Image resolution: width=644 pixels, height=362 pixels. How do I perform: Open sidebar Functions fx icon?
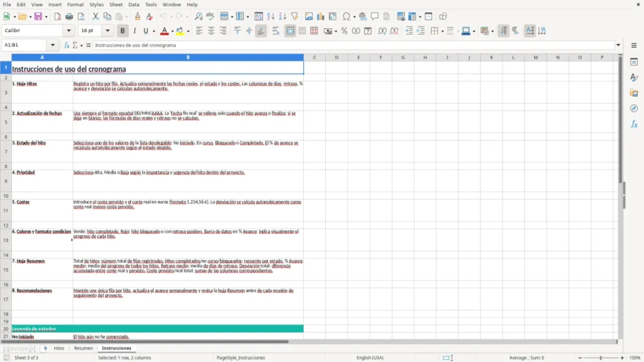pos(634,124)
